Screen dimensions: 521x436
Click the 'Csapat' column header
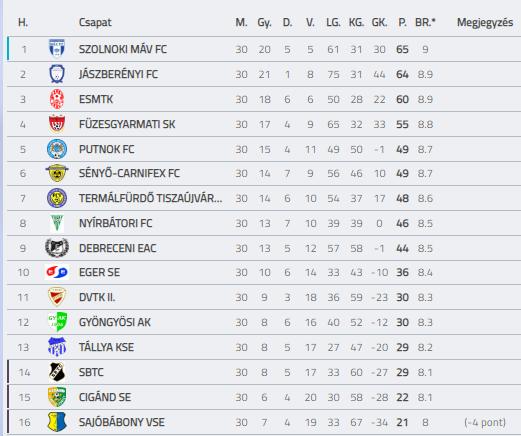click(x=95, y=23)
